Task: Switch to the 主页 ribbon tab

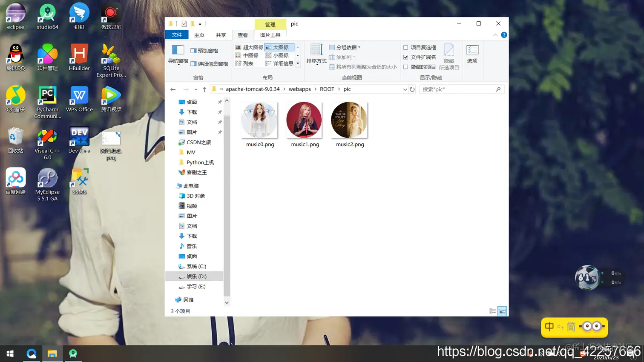Action: click(x=199, y=35)
